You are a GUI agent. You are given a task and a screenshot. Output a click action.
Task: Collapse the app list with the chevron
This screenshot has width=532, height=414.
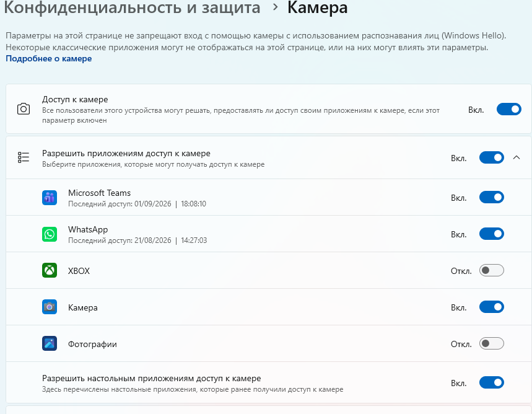pos(517,157)
